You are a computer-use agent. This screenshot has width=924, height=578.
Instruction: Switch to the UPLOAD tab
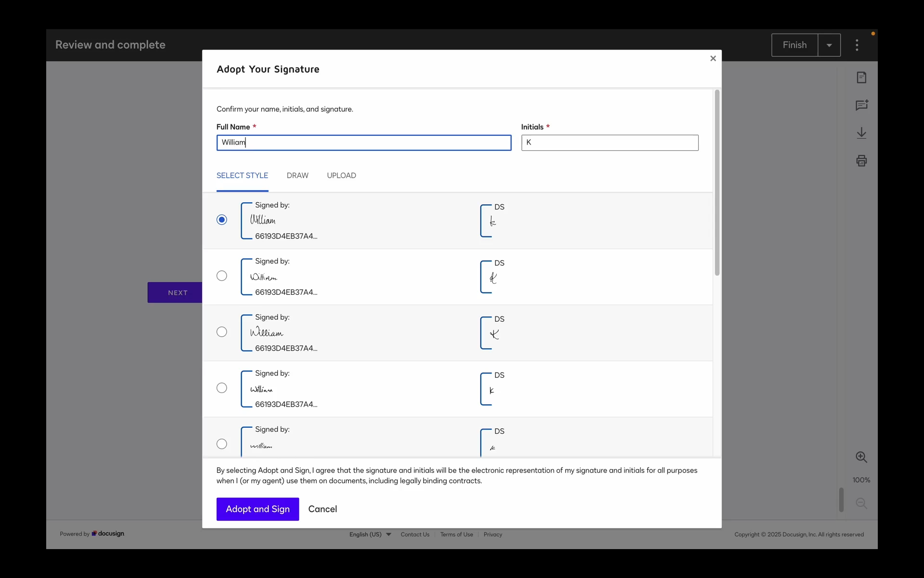click(x=341, y=176)
